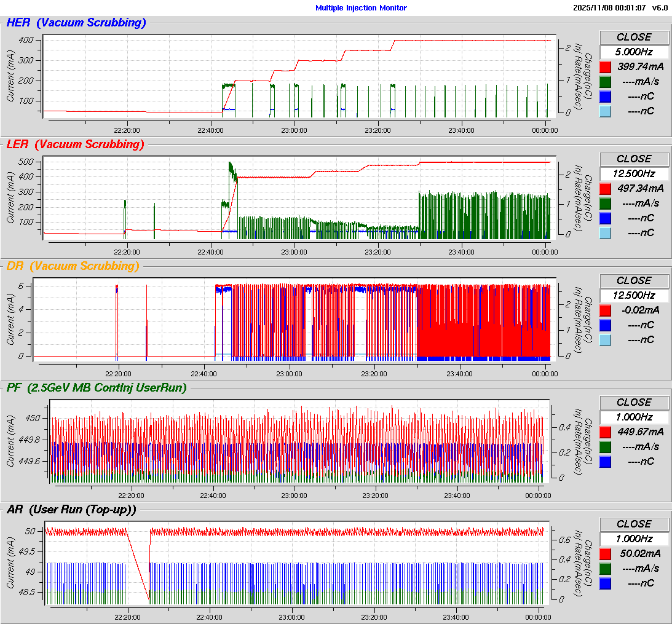This screenshot has height=624, width=672.
Task: Select the 1.000Hz field in the PF panel
Action: click(634, 417)
